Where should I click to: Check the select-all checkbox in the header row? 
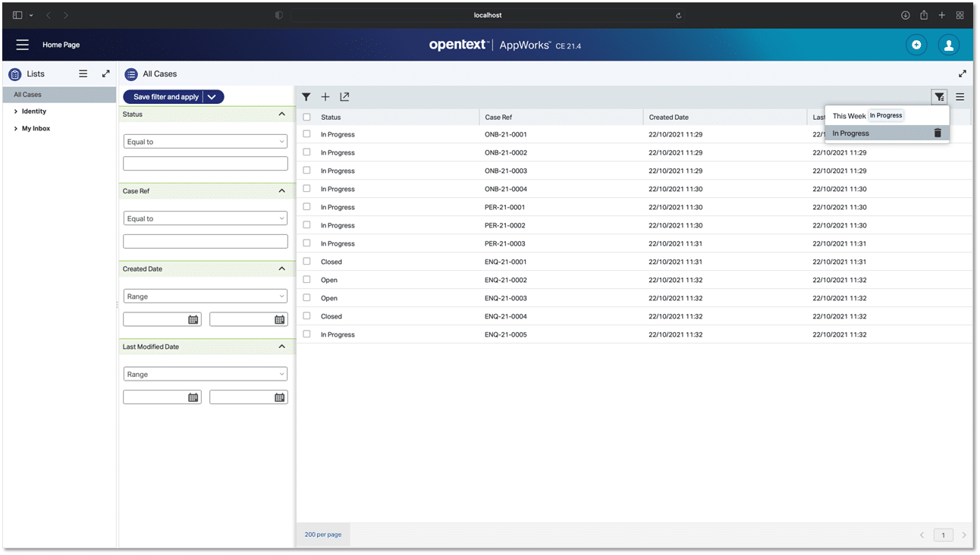(x=306, y=116)
